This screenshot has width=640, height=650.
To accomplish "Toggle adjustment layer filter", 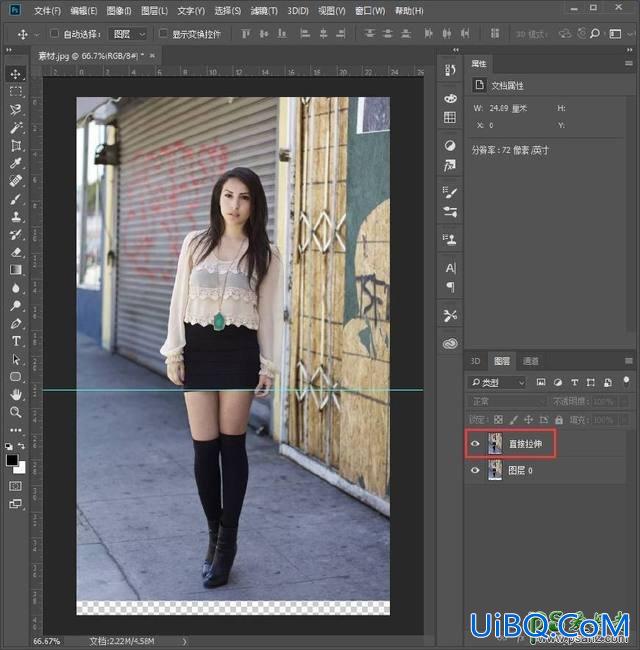I will pyautogui.click(x=558, y=382).
